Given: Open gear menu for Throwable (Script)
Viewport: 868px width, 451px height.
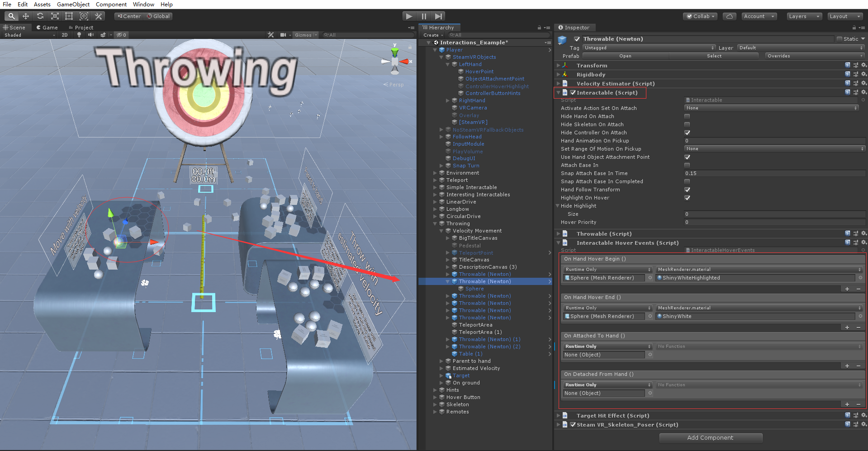Looking at the screenshot, I should pos(863,234).
